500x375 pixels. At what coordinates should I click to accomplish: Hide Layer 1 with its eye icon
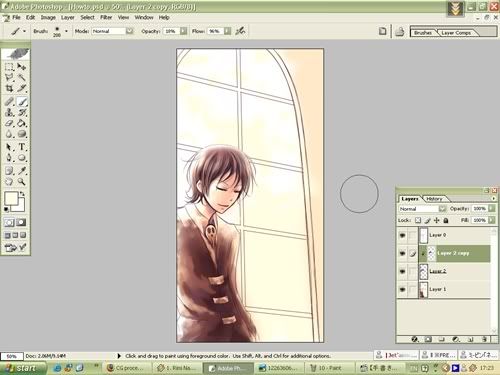[x=402, y=289]
